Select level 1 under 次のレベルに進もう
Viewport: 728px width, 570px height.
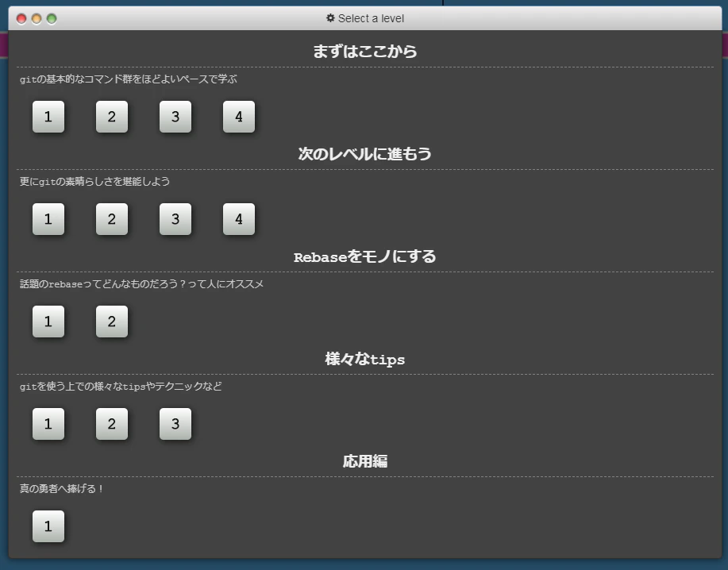point(48,219)
